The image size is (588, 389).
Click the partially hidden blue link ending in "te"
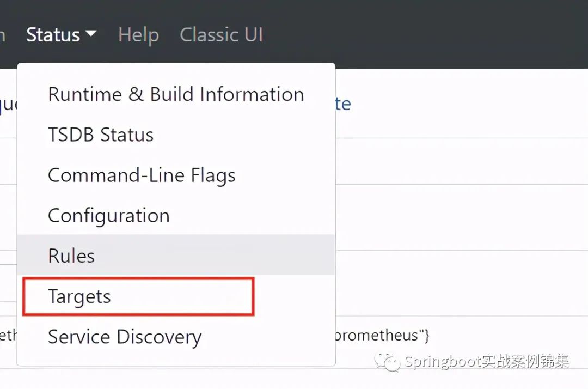pyautogui.click(x=343, y=104)
